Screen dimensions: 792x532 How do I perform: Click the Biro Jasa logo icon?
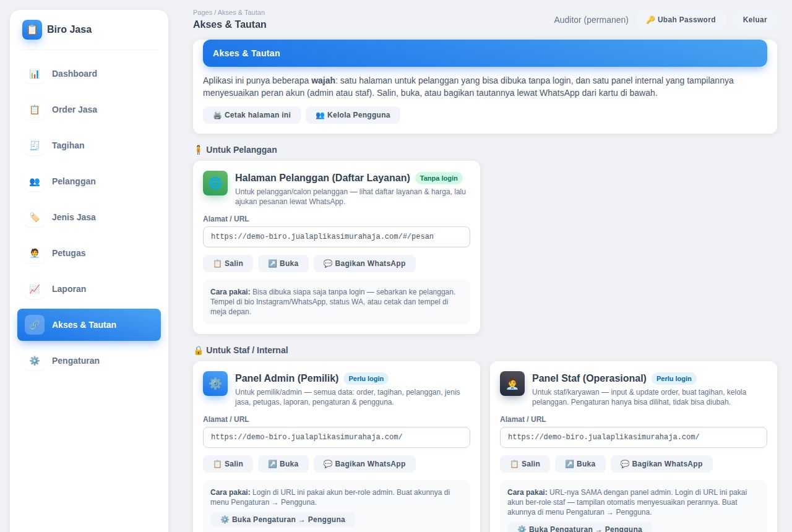[32, 30]
